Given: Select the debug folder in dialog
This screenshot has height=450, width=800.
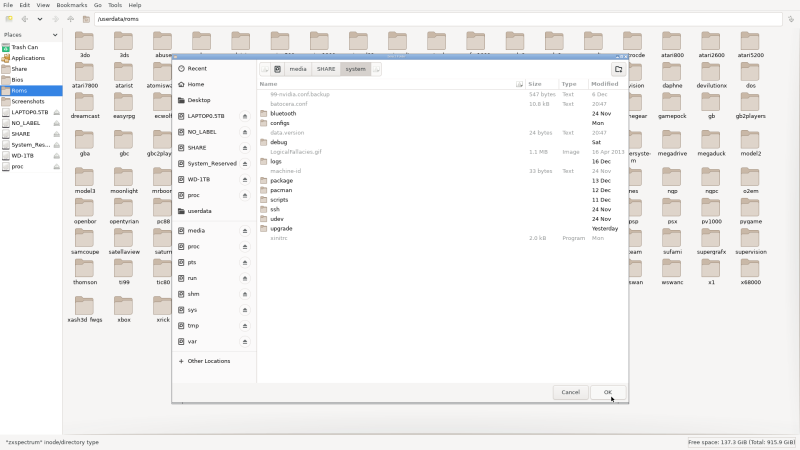Looking at the screenshot, I should pyautogui.click(x=442, y=142).
